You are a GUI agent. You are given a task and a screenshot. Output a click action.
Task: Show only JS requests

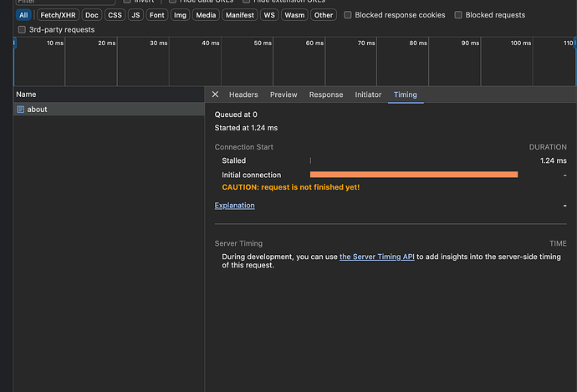point(135,15)
